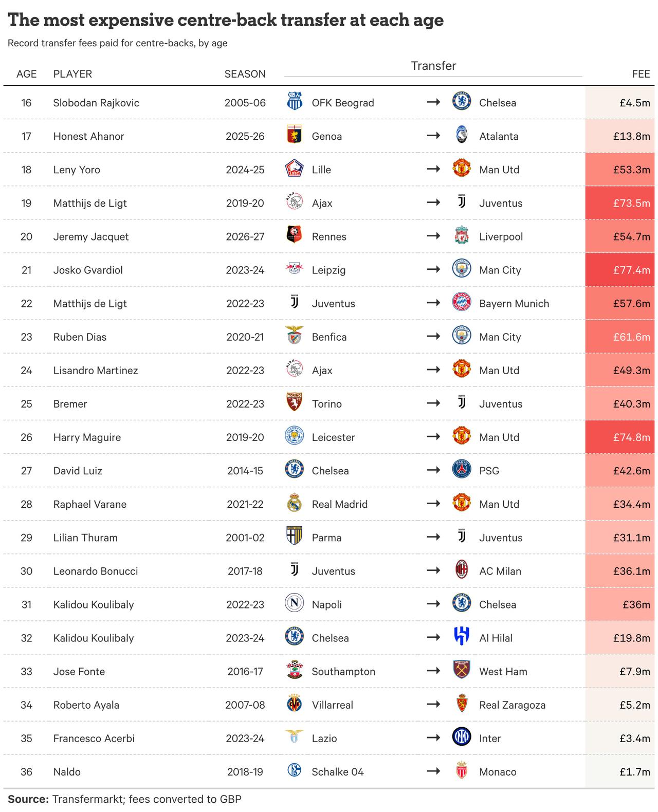Select Kalidou Koulibaly at age 31
658x812 pixels.
[x=94, y=604]
